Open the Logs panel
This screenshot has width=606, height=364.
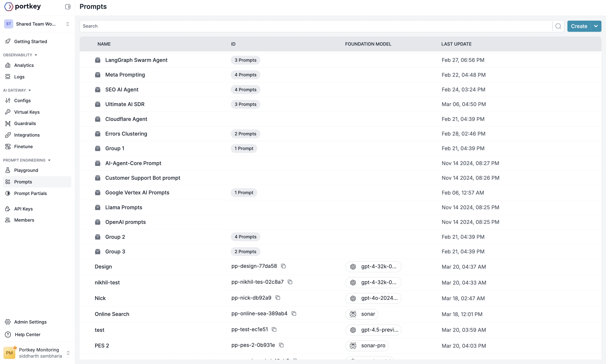coord(19,77)
